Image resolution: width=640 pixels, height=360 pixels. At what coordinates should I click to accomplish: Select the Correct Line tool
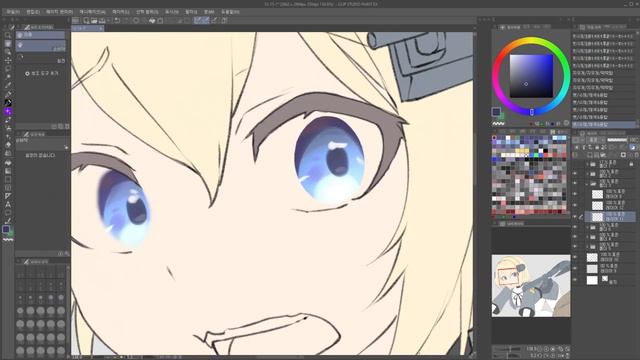(8, 221)
